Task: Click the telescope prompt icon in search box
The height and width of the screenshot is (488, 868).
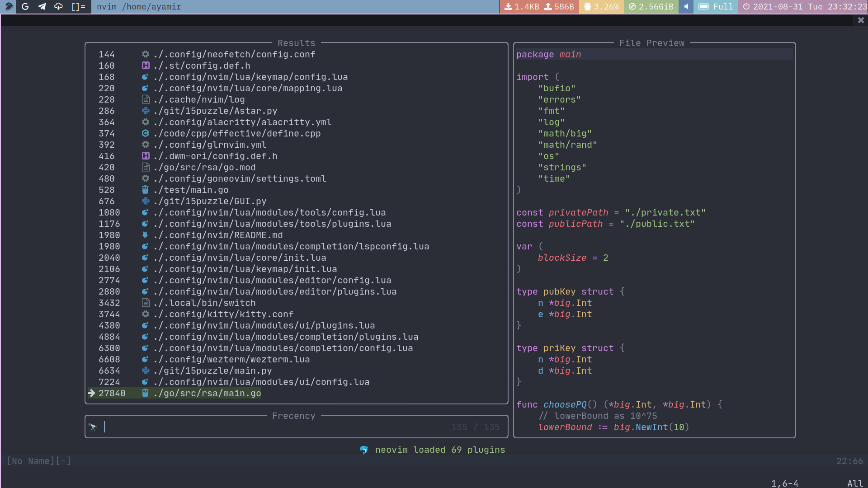Action: pos(93,427)
